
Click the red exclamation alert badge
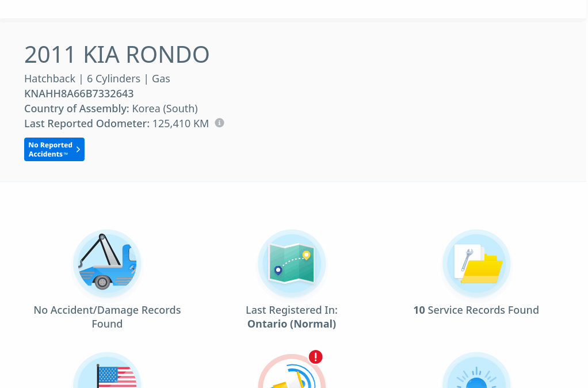(x=316, y=357)
